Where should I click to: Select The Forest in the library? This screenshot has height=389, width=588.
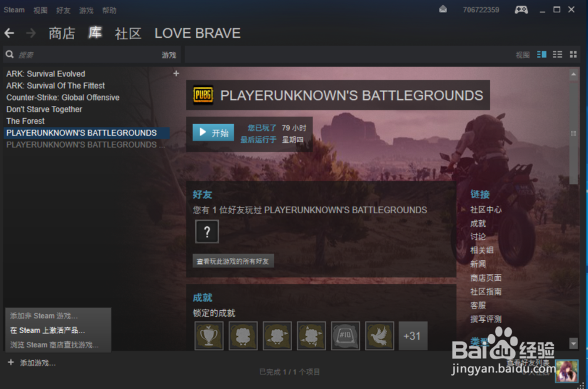click(25, 121)
